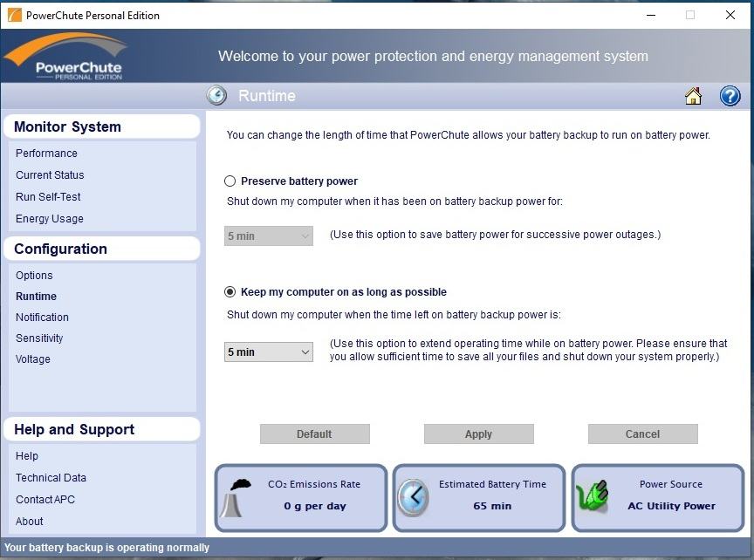Open Performance in Monitor System
Screen dimensions: 754x560
tap(46, 154)
